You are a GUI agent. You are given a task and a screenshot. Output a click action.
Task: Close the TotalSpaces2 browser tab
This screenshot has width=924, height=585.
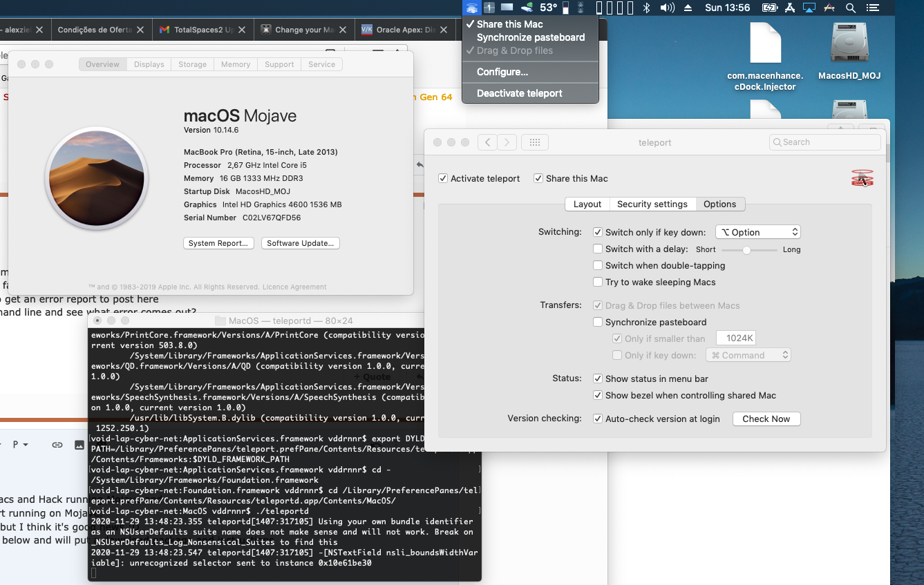243,30
